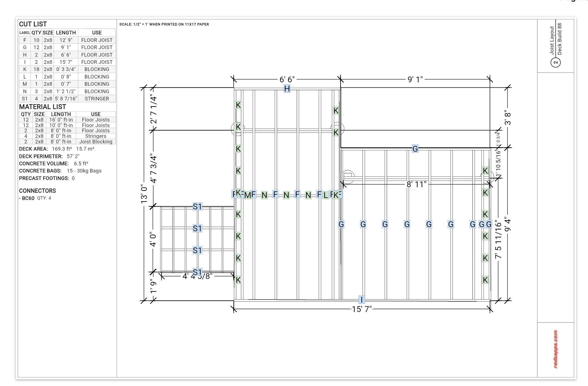Click the 7' 5 11/16" right dimension
This screenshot has height=386, width=588.
[499, 240]
